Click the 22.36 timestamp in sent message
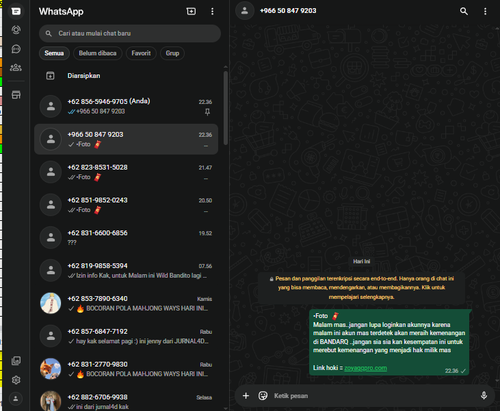This screenshot has width=500, height=411. [451, 371]
